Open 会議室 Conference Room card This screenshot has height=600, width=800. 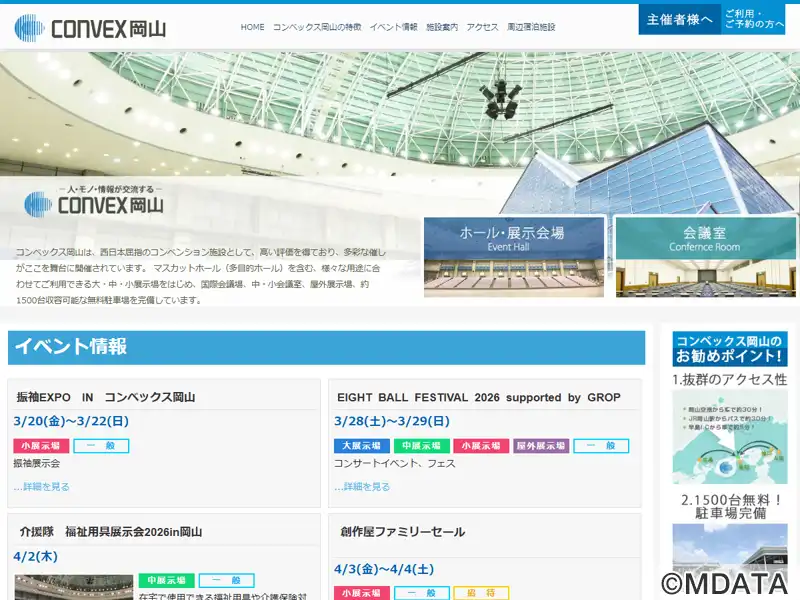[x=706, y=257]
